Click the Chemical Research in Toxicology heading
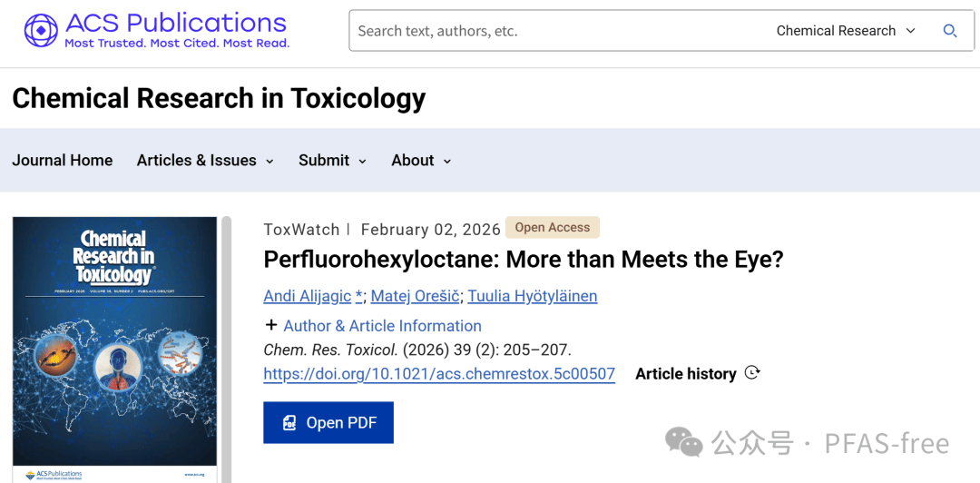The image size is (980, 483). (219, 98)
